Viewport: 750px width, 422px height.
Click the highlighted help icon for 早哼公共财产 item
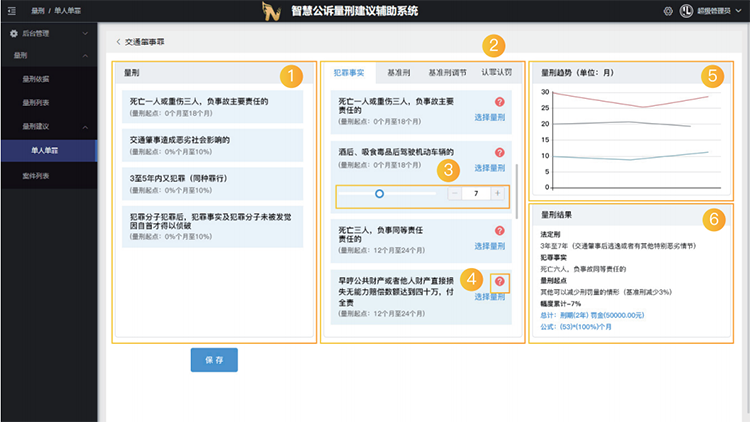tap(499, 281)
